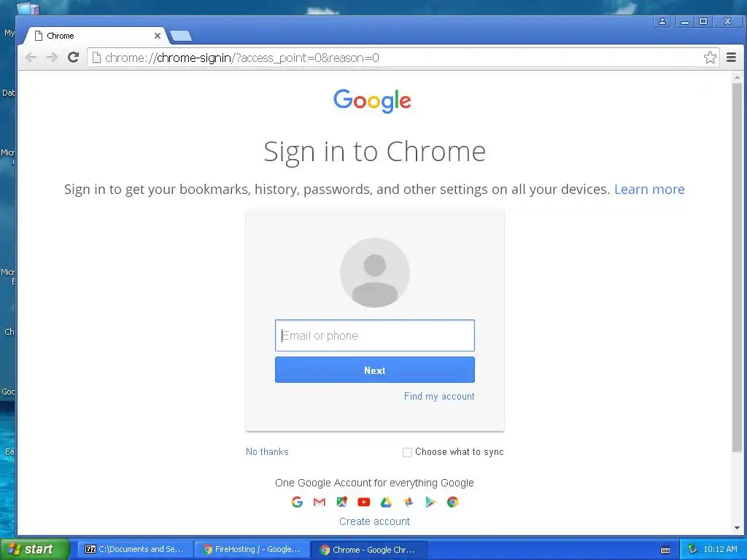Click the Google Photos pinwheel icon
The width and height of the screenshot is (747, 560).
[409, 502]
